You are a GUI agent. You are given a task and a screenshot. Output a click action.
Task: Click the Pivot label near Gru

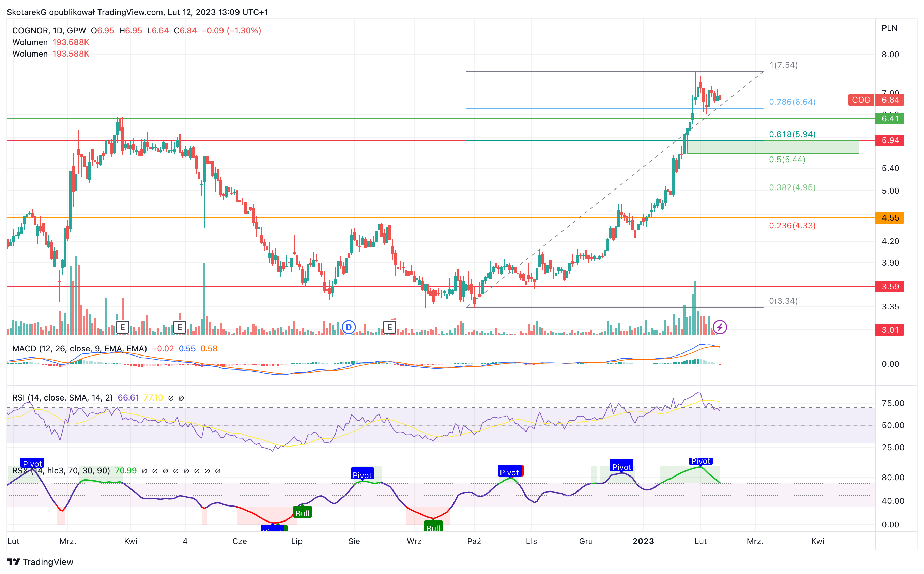(621, 467)
